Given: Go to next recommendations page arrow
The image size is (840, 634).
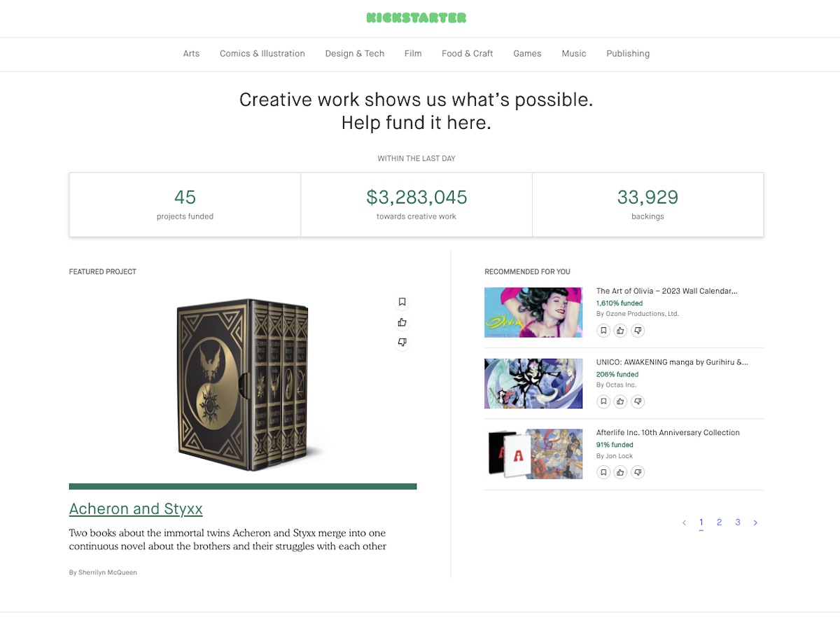Looking at the screenshot, I should coord(755,523).
